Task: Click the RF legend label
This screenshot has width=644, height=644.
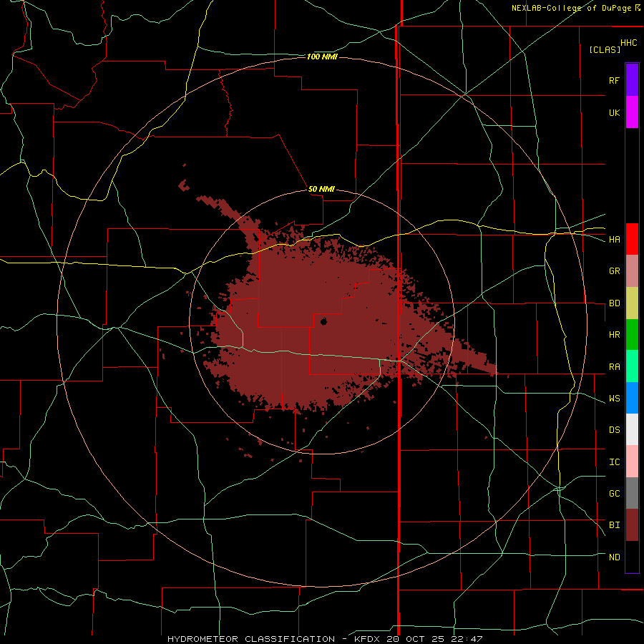Action: (614, 80)
